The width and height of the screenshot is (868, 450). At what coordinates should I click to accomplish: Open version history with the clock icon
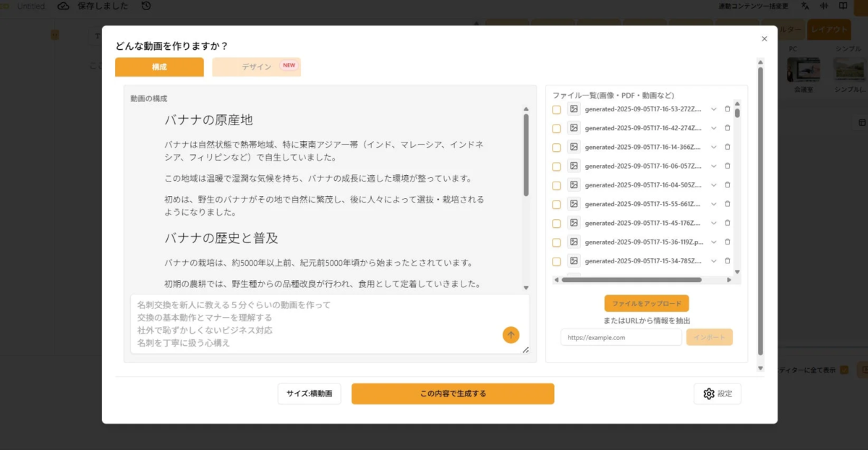(145, 6)
